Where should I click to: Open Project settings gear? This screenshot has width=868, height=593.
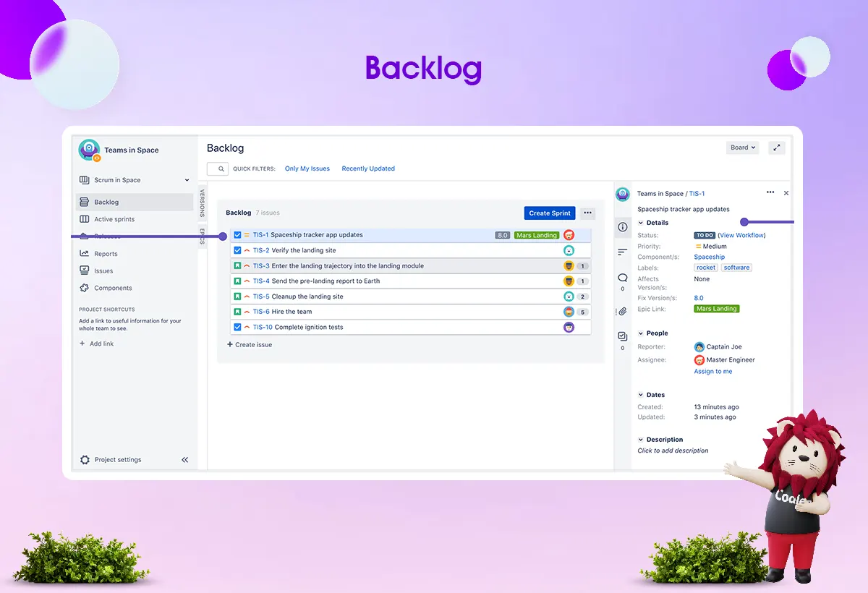point(85,460)
